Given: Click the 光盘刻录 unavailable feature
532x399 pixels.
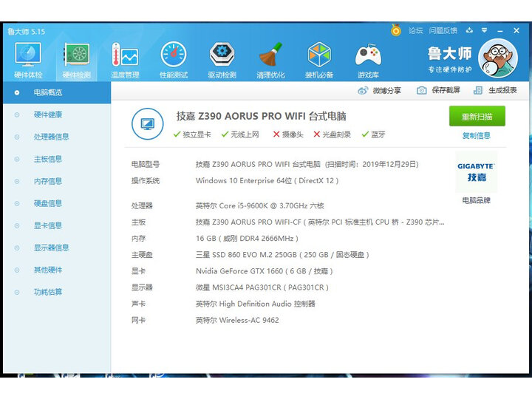Looking at the screenshot, I should tap(332, 134).
